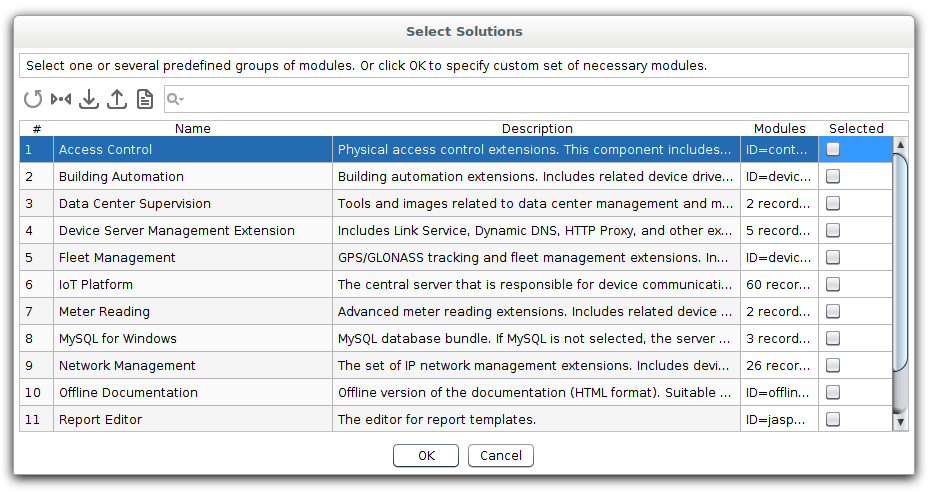Click the document report icon in toolbar

coord(145,99)
